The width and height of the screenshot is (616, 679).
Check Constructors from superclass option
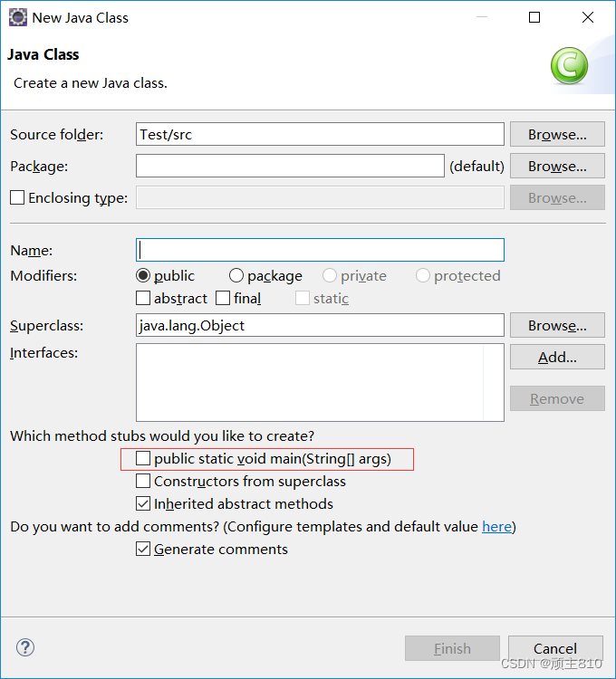[143, 481]
